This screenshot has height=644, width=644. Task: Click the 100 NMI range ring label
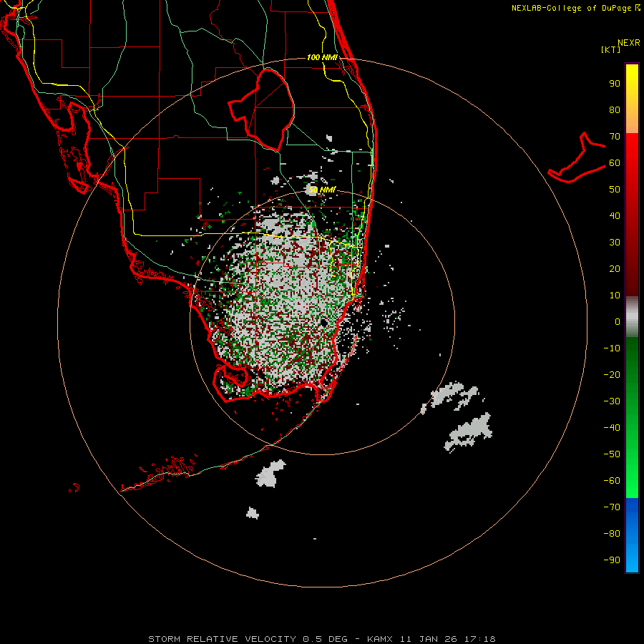(x=323, y=57)
